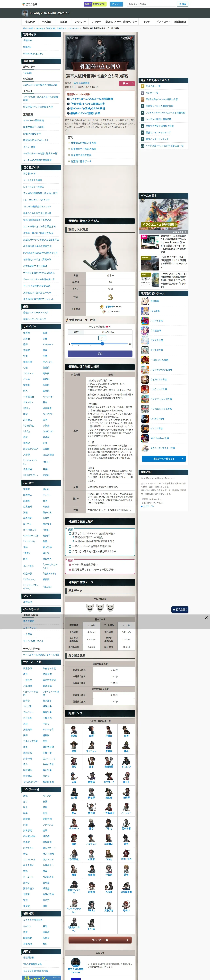Open the 雑談掲示板 navigation tab
210x980 pixels.
click(x=180, y=22)
